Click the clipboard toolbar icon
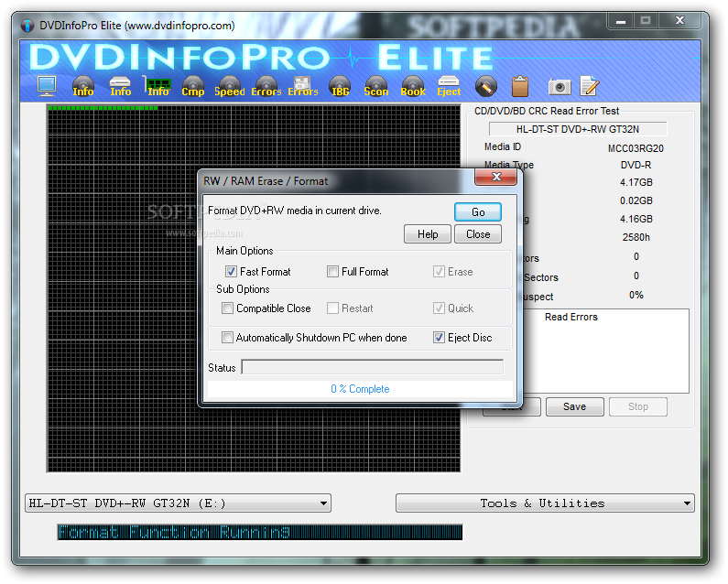 tap(520, 86)
